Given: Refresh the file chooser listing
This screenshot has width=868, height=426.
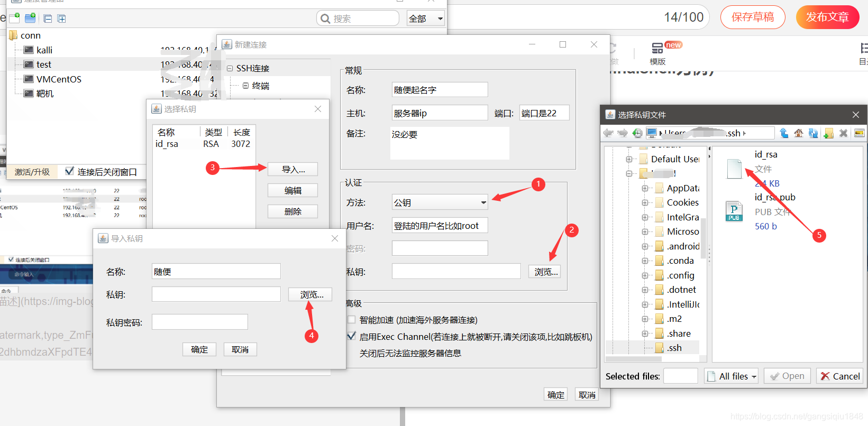Looking at the screenshot, I should click(x=814, y=133).
